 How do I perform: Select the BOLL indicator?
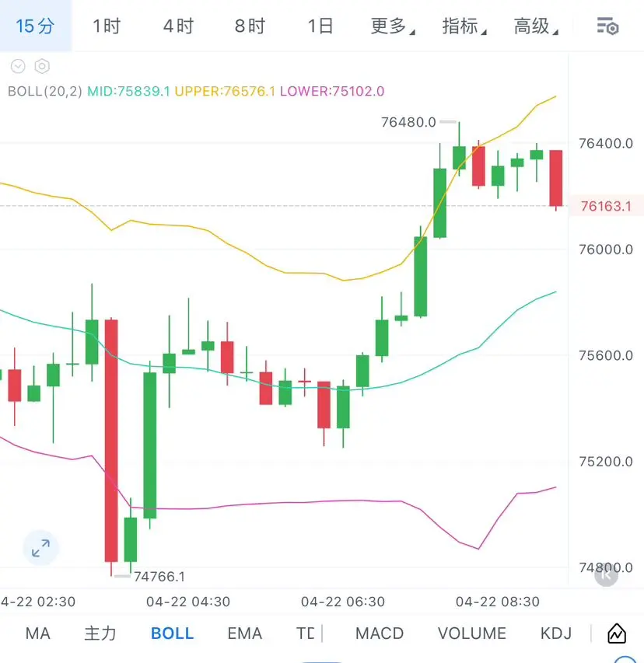[172, 633]
